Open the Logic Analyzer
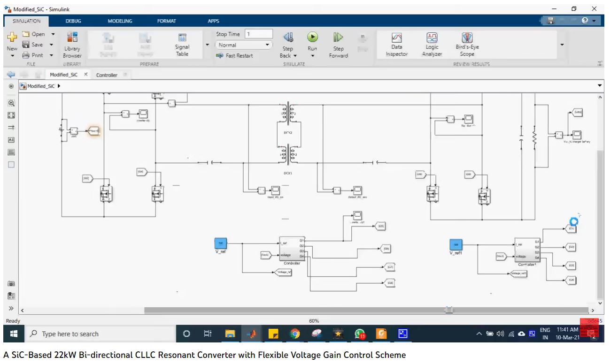610x364 pixels. point(432,45)
